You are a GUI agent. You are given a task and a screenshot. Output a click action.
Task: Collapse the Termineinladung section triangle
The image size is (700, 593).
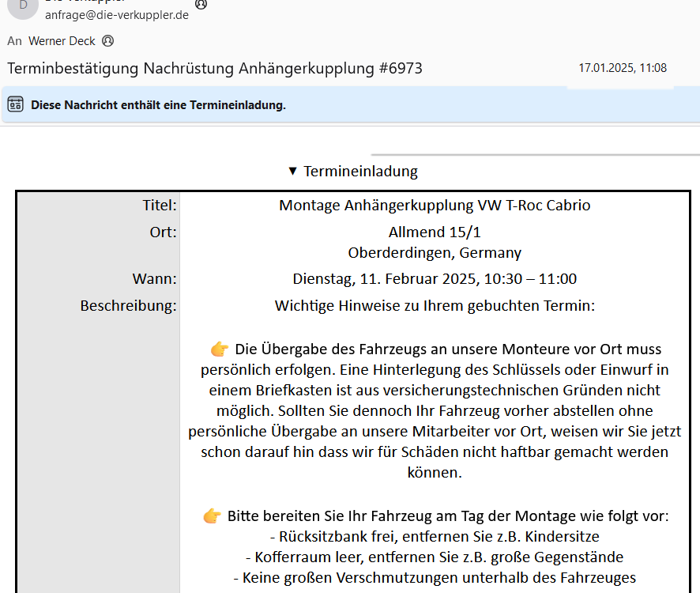pos(292,171)
